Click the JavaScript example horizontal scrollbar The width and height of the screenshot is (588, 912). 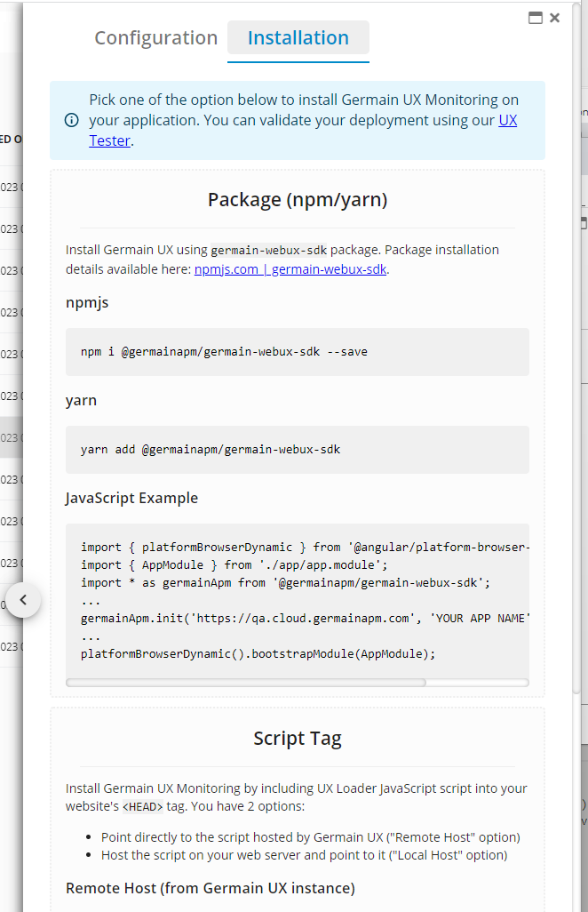[246, 683]
